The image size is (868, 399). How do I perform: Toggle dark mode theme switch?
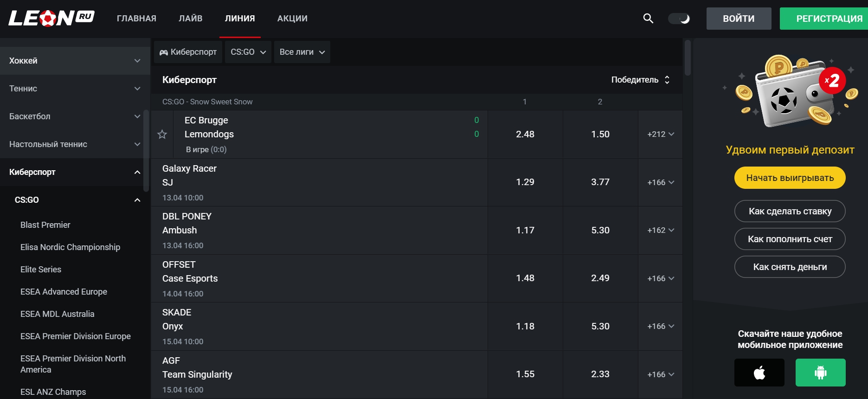679,19
